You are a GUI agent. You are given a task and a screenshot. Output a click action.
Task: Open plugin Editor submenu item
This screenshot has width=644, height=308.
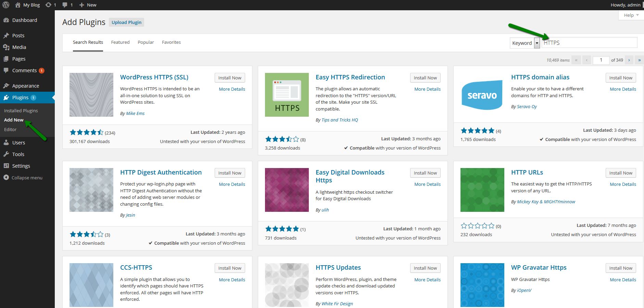point(10,130)
